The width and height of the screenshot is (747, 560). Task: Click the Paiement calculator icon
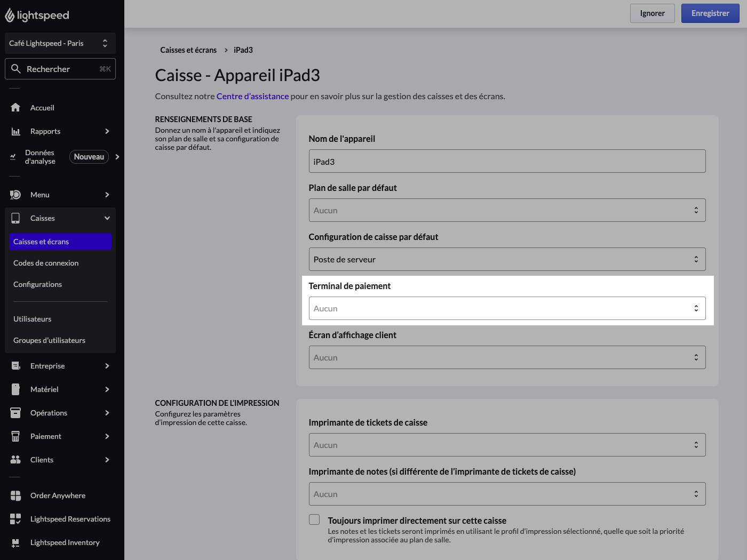coord(15,436)
